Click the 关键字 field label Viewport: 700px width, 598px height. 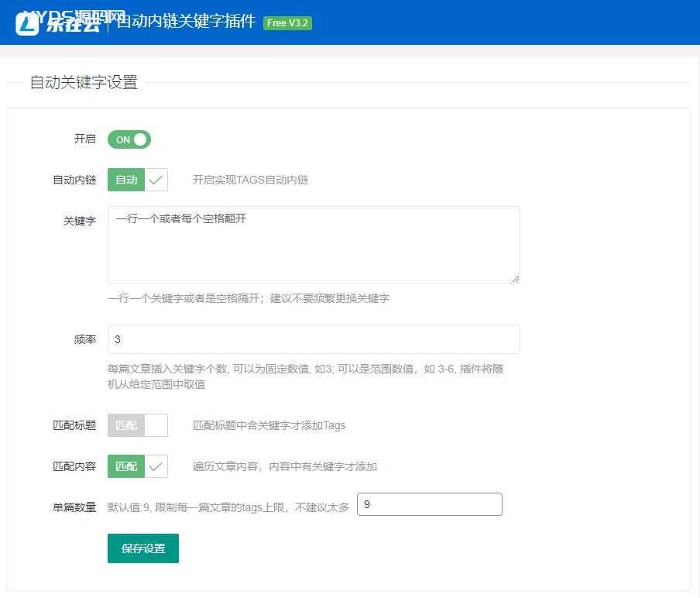[x=80, y=221]
